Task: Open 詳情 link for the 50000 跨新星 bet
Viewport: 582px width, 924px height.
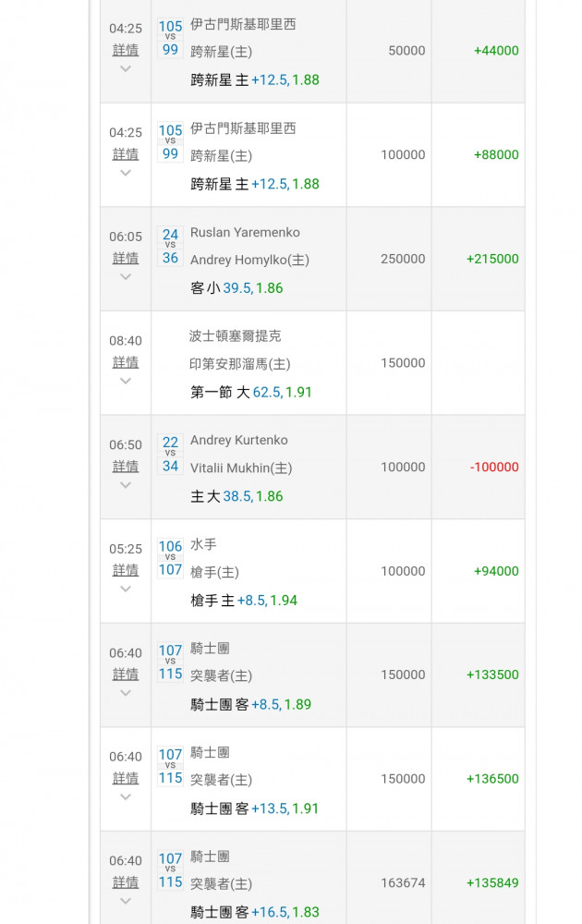Action: [126, 50]
